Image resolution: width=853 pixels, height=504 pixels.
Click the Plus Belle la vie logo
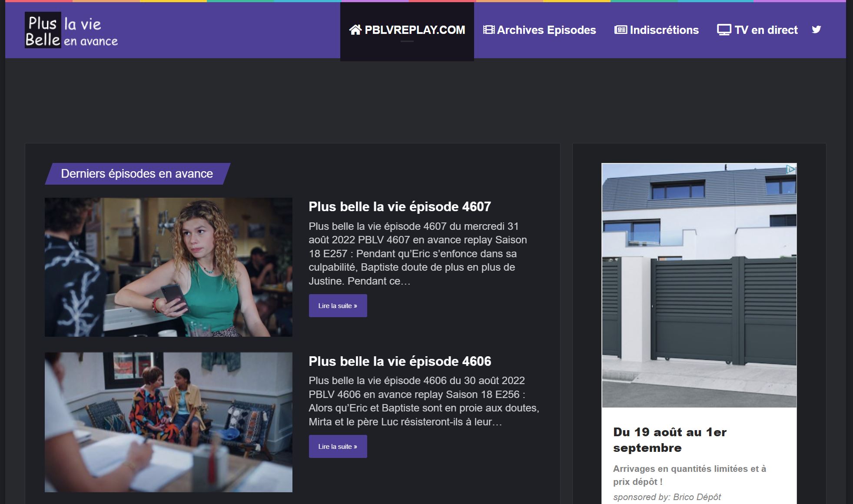pyautogui.click(x=72, y=30)
